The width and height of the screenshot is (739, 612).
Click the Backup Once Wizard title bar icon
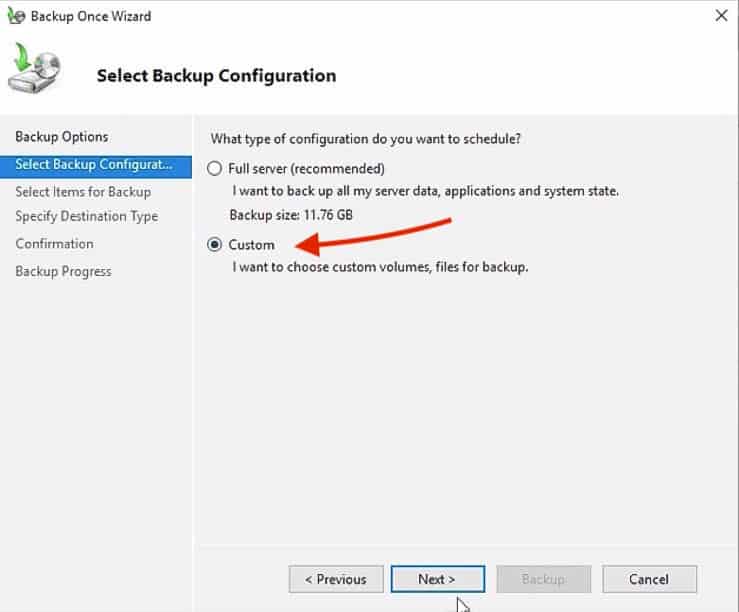click(16, 16)
